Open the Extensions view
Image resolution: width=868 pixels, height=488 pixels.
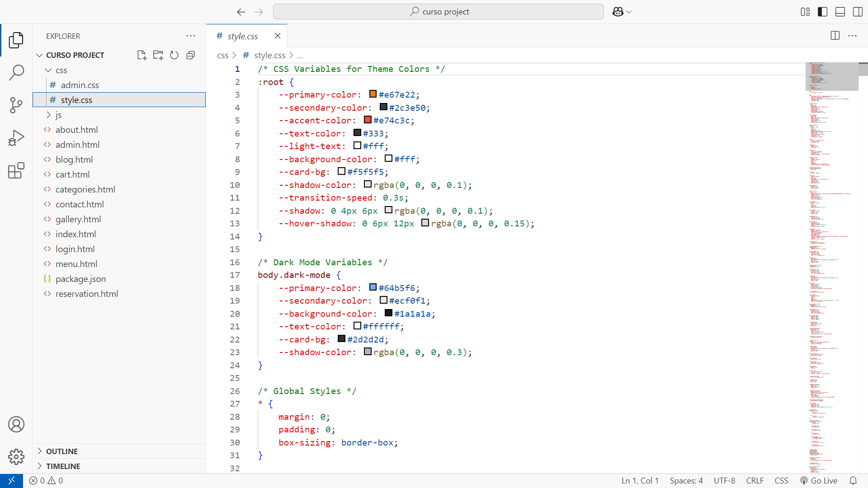[16, 170]
